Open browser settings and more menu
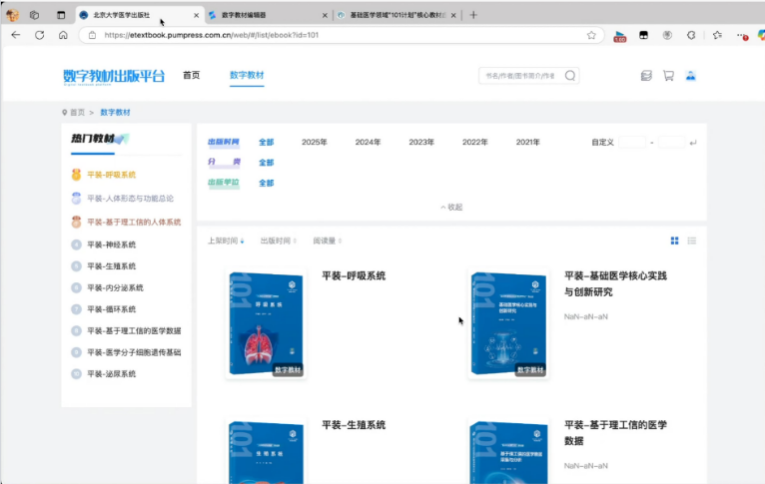 [x=742, y=35]
